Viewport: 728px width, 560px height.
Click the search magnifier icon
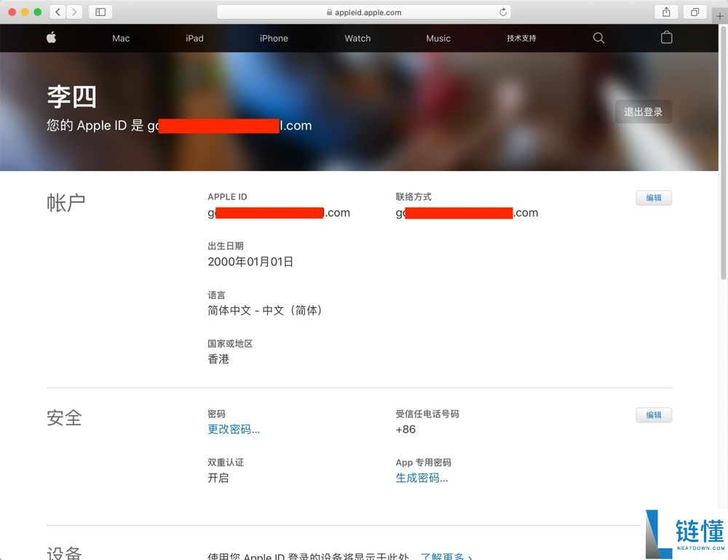[x=598, y=38]
